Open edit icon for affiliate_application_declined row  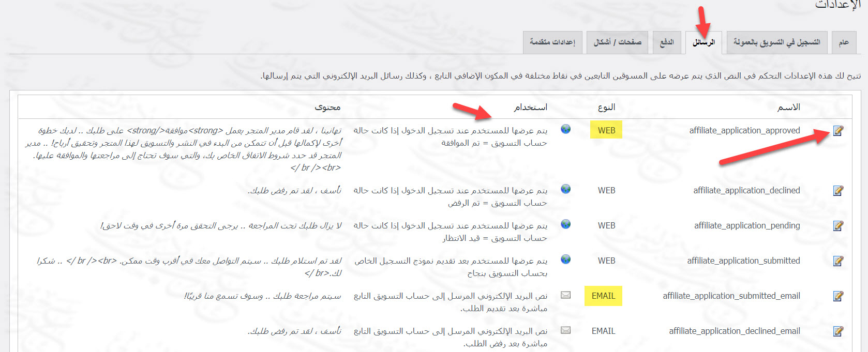[838, 191]
